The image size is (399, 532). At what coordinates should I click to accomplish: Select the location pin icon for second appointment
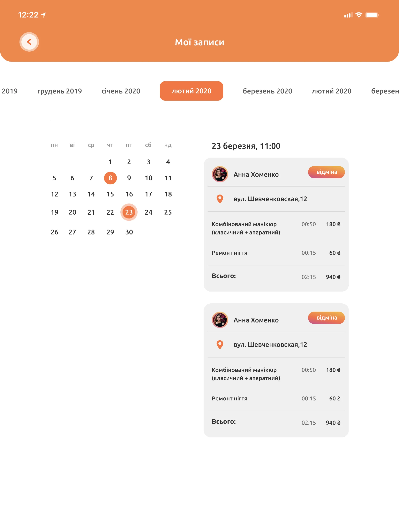(220, 344)
